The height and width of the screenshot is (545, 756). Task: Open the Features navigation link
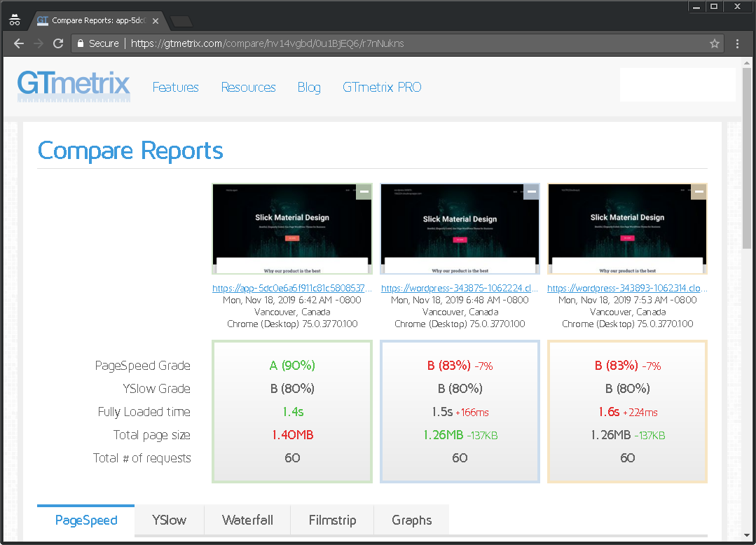point(175,88)
